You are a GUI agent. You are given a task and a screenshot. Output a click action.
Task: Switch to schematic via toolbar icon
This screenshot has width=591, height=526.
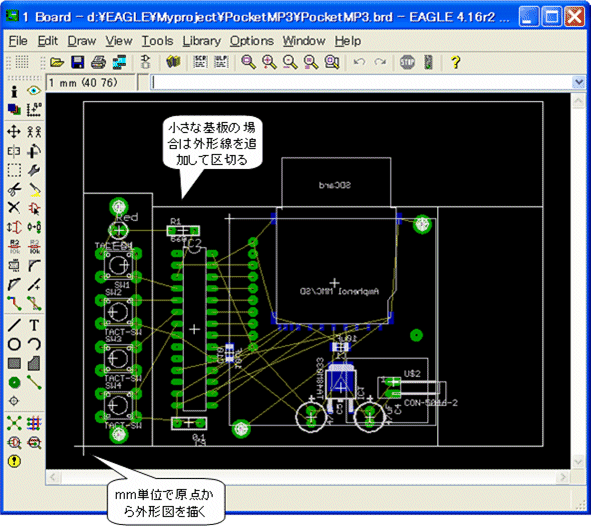pos(145,62)
